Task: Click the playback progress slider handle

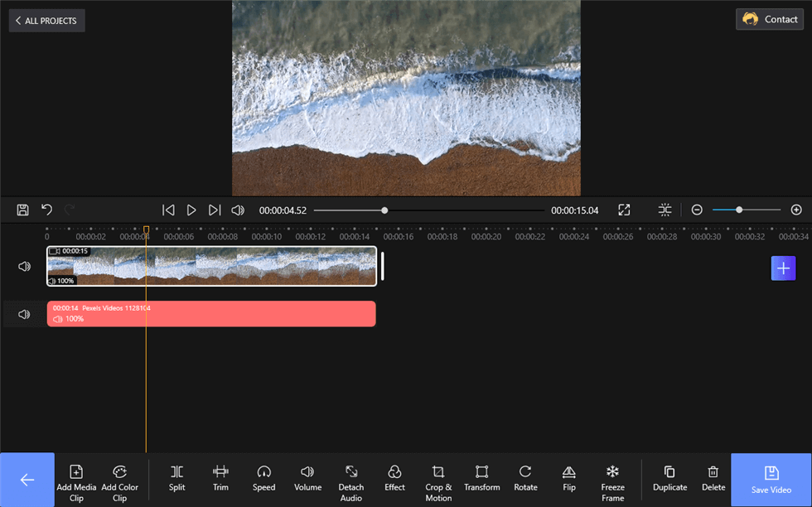Action: [384, 210]
